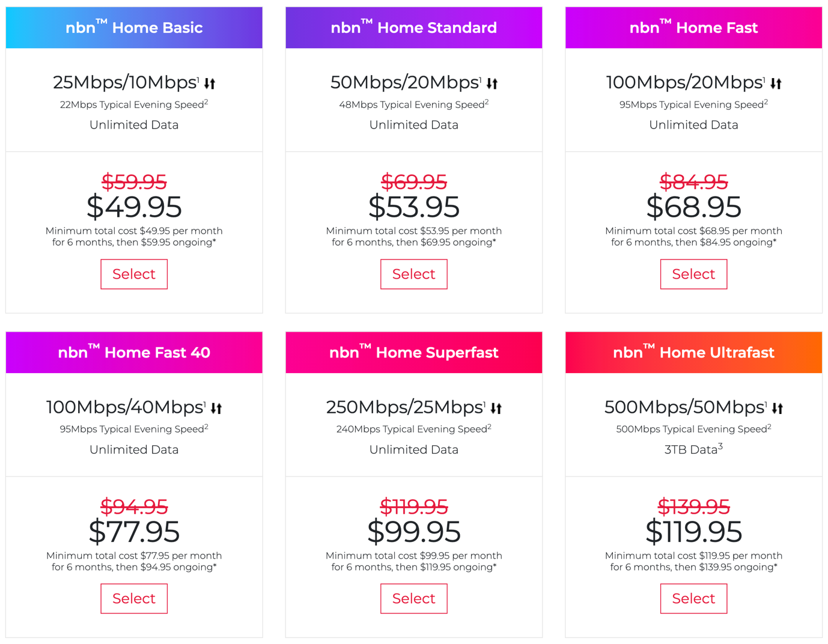Click the crossed-out $59.95 price on Home Basic
The width and height of the screenshot is (828, 644).
pyautogui.click(x=134, y=183)
